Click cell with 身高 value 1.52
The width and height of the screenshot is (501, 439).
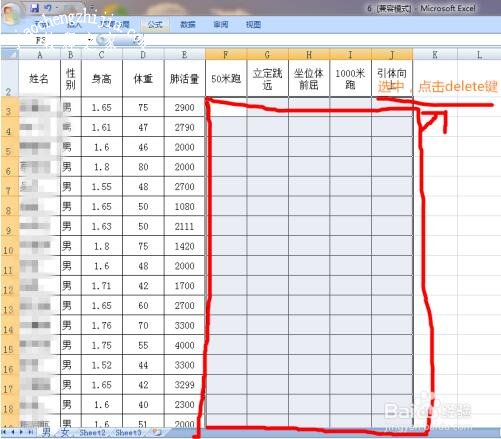coord(102,365)
